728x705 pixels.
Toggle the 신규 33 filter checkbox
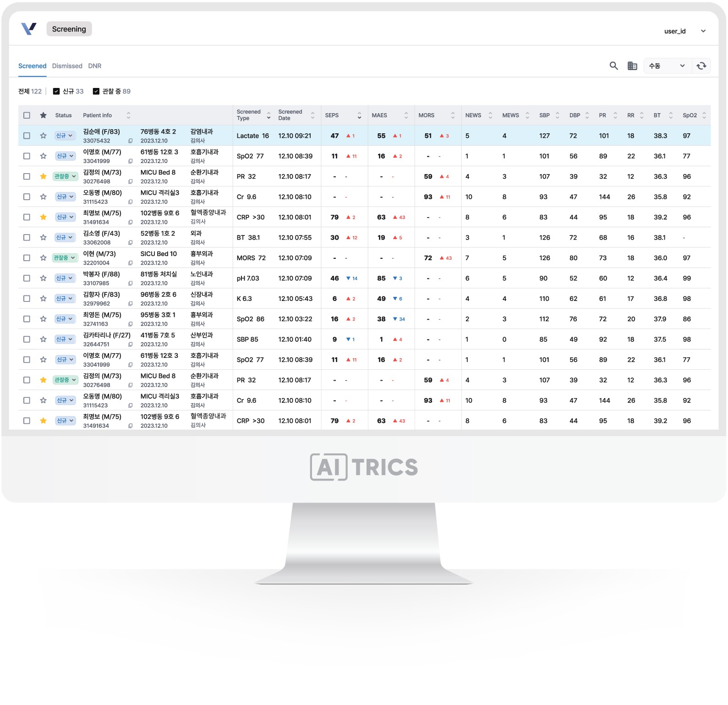[x=56, y=91]
